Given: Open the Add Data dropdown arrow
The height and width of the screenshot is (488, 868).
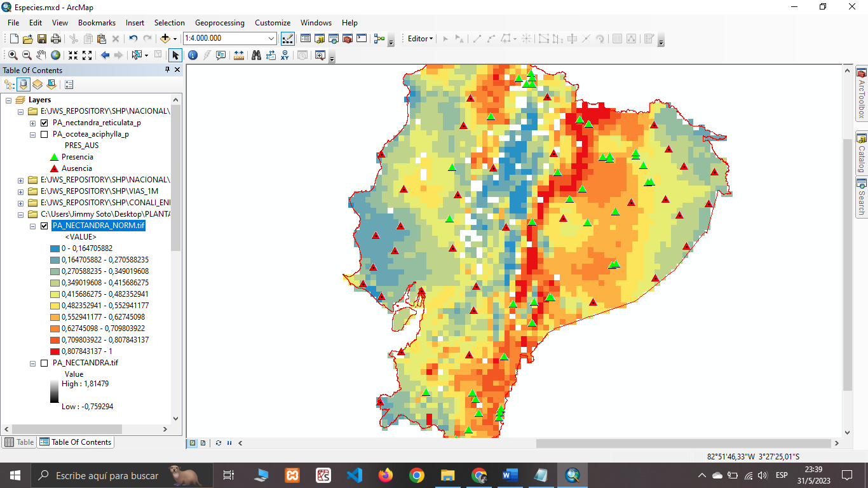Looking at the screenshot, I should click(x=174, y=39).
